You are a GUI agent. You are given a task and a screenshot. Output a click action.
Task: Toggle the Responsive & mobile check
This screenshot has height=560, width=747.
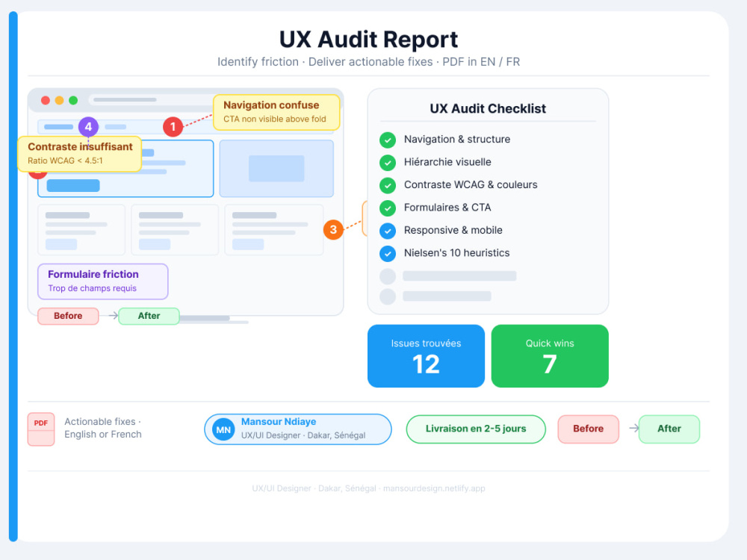388,231
